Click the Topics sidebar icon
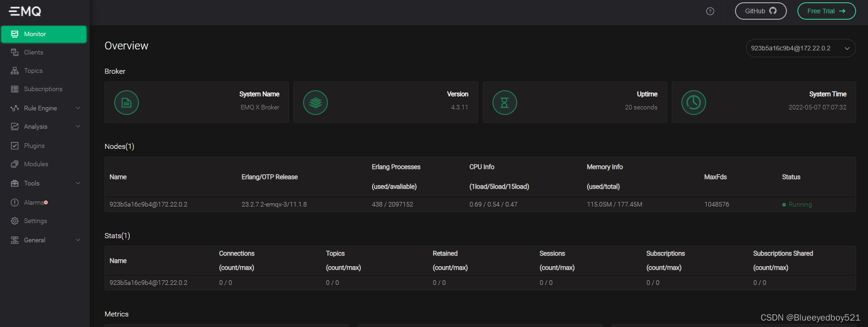The image size is (868, 327). tap(15, 71)
